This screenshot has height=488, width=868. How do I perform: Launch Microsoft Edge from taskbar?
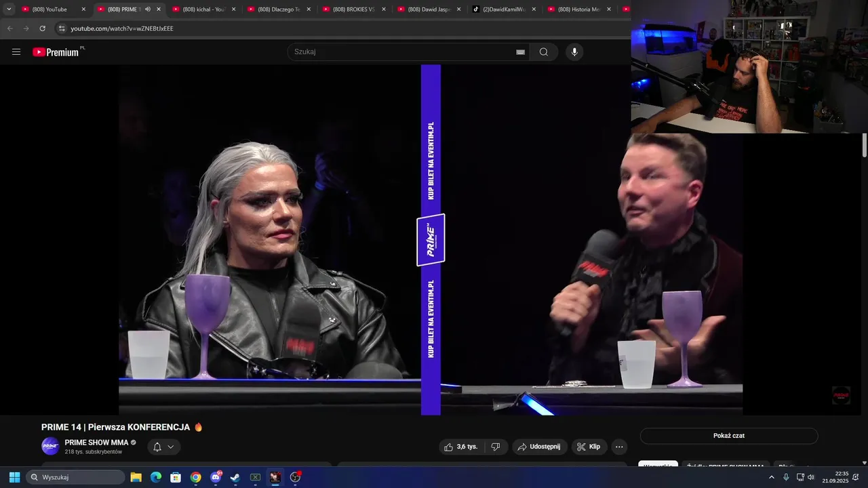[x=155, y=477]
